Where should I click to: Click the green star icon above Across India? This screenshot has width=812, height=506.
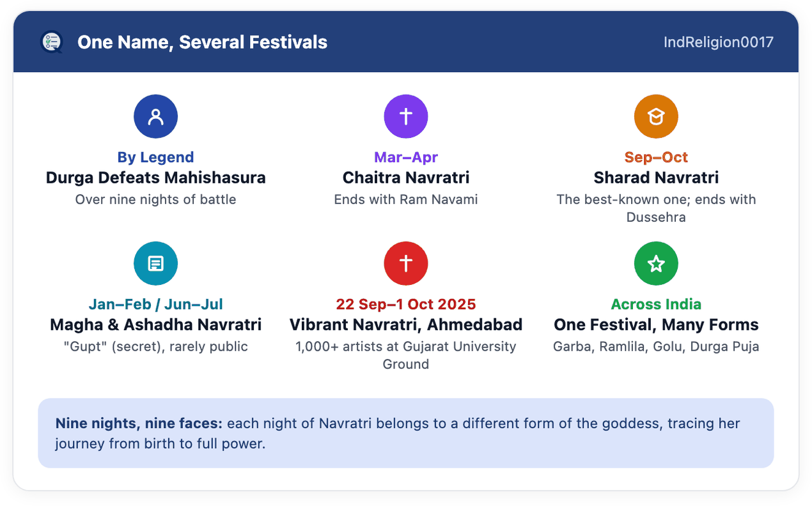656,263
